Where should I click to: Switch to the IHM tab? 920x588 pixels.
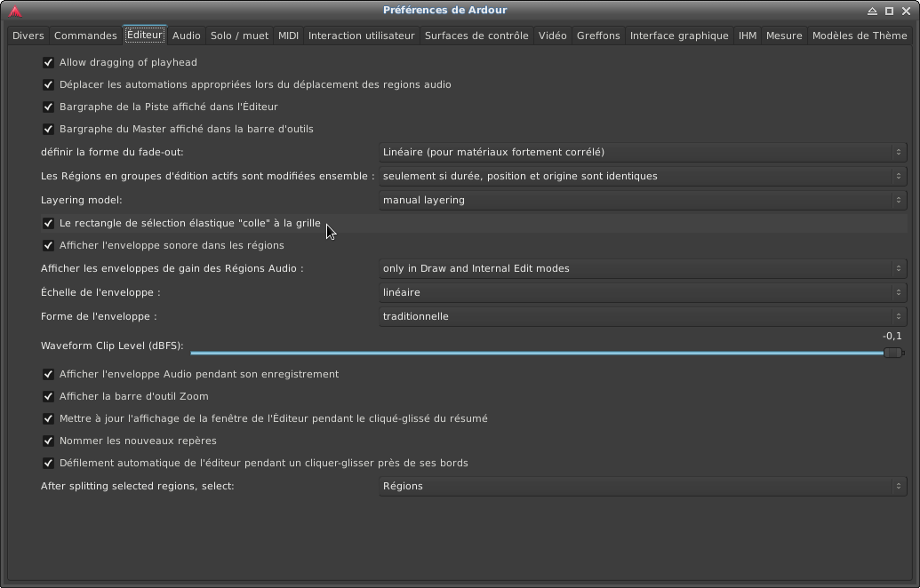pyautogui.click(x=748, y=36)
